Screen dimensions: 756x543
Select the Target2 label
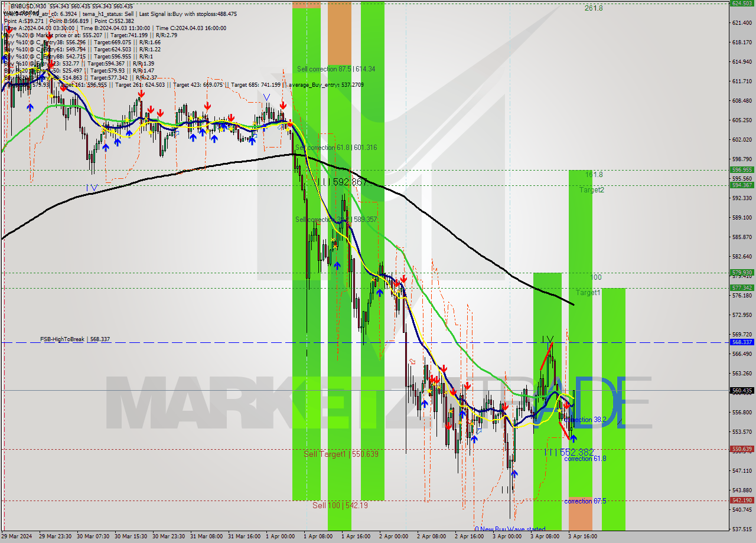coord(591,190)
